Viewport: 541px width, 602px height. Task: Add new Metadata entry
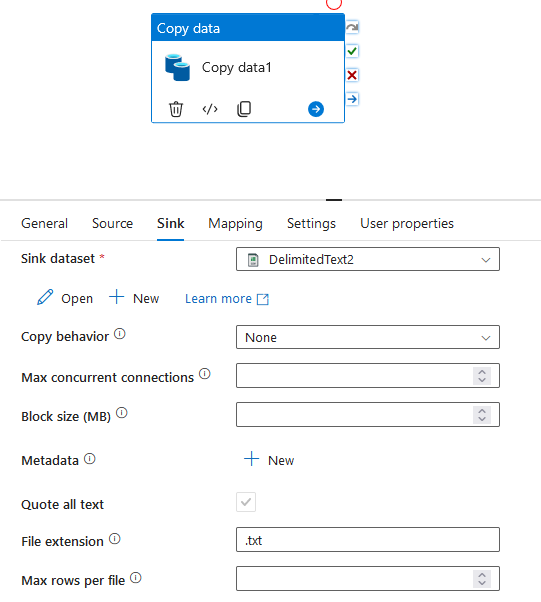click(x=269, y=460)
